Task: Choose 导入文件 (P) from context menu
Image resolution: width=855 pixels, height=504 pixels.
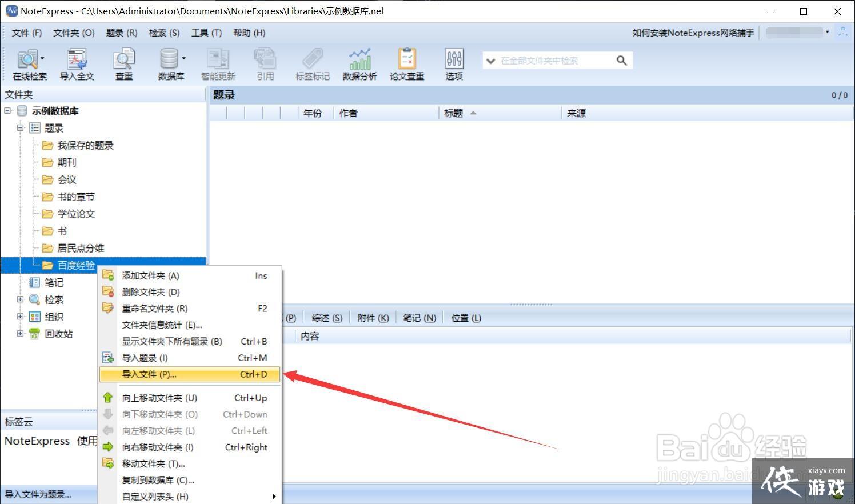Action: [190, 374]
